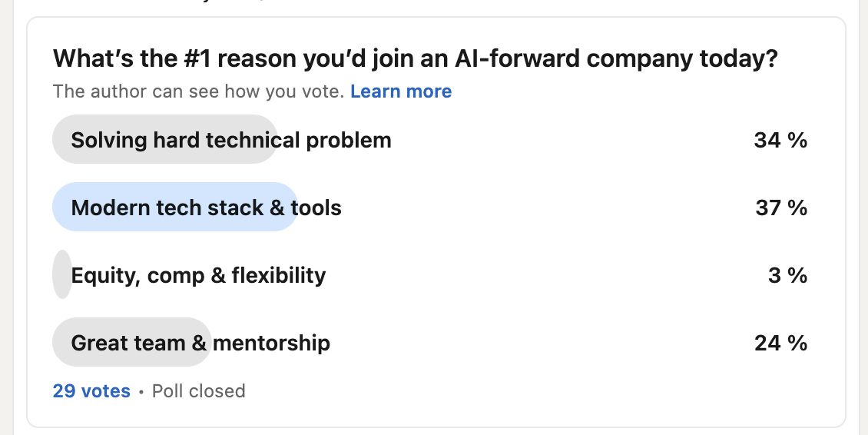
Task: Click the gray result bar for 24 % option
Action: tap(132, 342)
